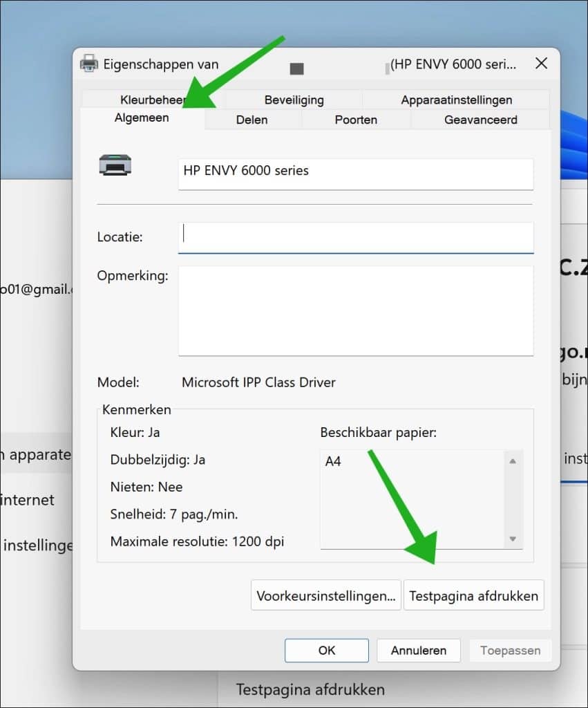
Task: Open the Beveiliging tab
Action: point(294,100)
